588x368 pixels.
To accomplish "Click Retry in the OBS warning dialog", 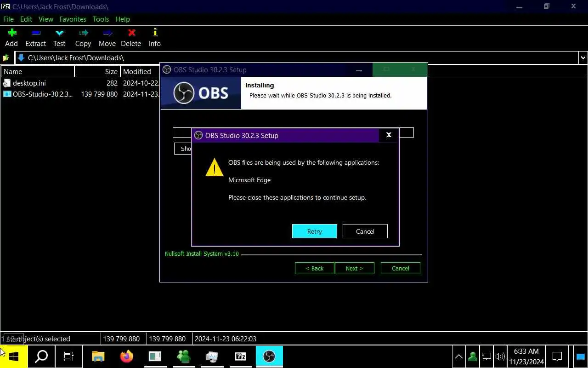I will (x=315, y=231).
